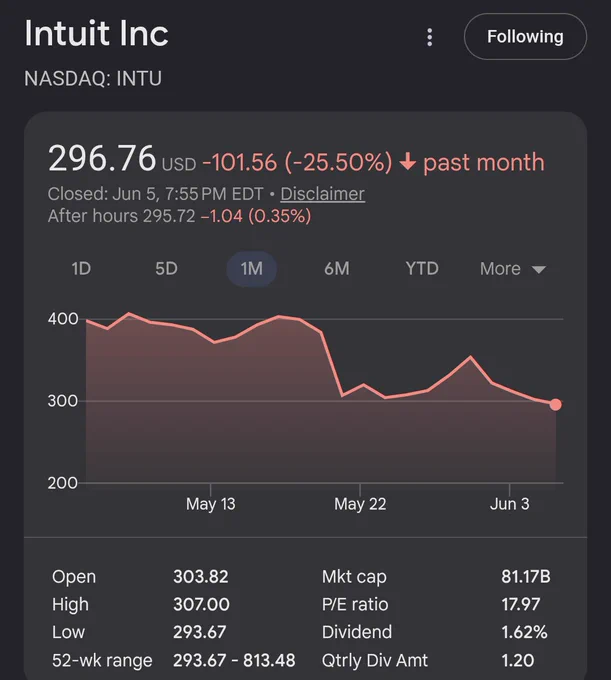Select the 5D time range tab

coord(167,269)
